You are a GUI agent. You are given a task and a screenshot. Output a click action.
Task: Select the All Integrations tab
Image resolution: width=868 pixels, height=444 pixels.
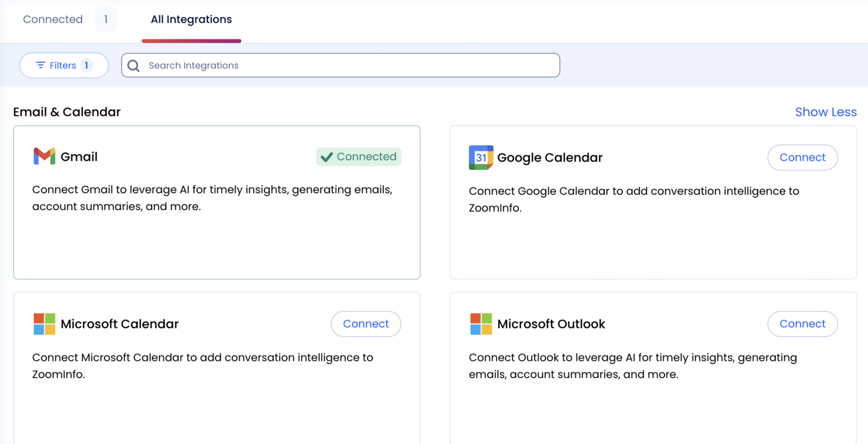pyautogui.click(x=191, y=19)
